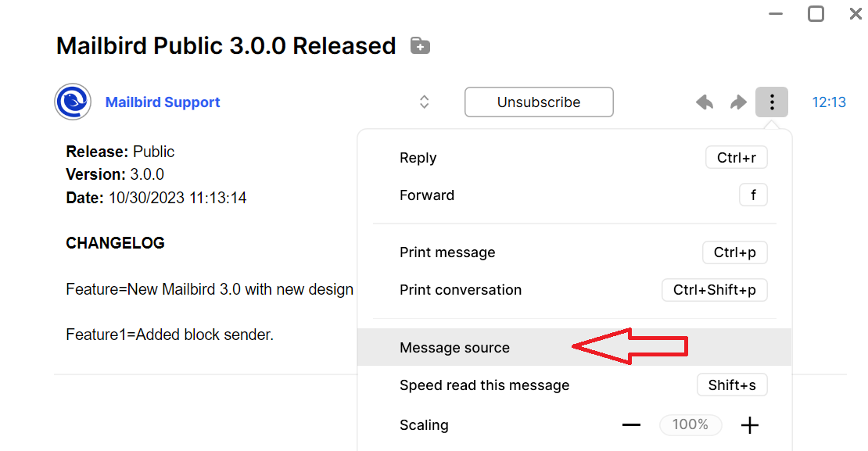Decrease scaling with the minus button
This screenshot has height=451, width=868.
click(x=631, y=425)
